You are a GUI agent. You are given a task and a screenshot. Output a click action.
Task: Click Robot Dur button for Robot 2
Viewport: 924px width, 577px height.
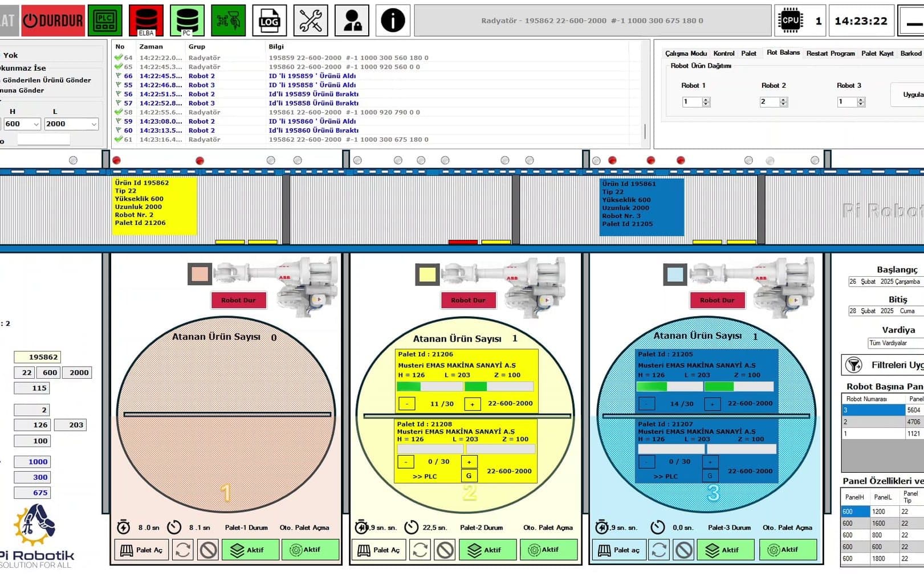[x=468, y=300]
